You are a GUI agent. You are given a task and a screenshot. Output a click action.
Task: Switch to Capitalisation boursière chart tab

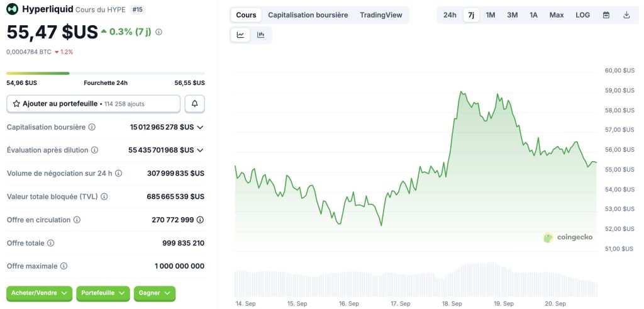(308, 15)
